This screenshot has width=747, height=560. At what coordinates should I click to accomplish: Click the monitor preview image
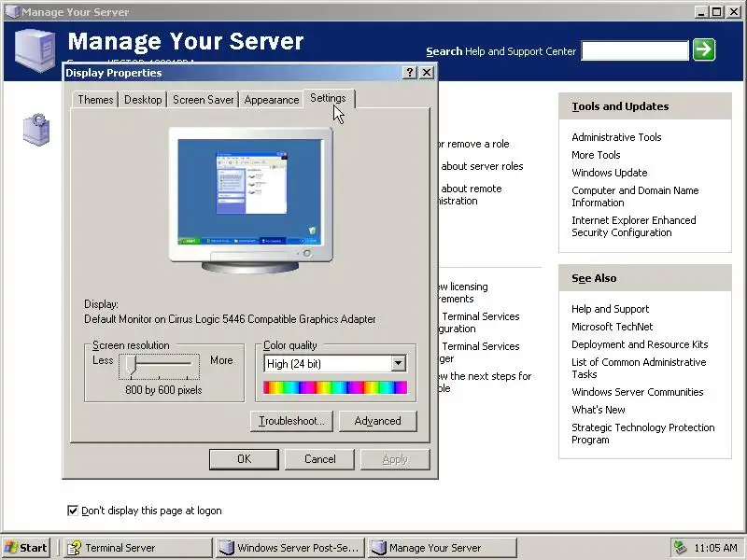pyautogui.click(x=250, y=200)
